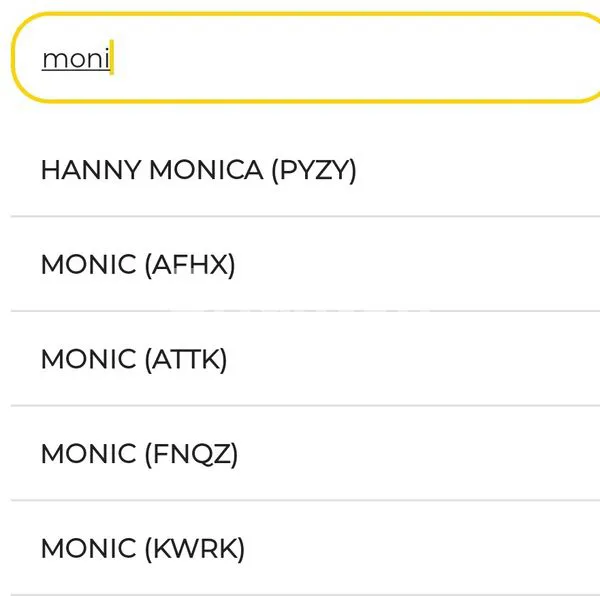
Task: Tap the first suggestion, HANNY MONICA
Action: tap(198, 170)
